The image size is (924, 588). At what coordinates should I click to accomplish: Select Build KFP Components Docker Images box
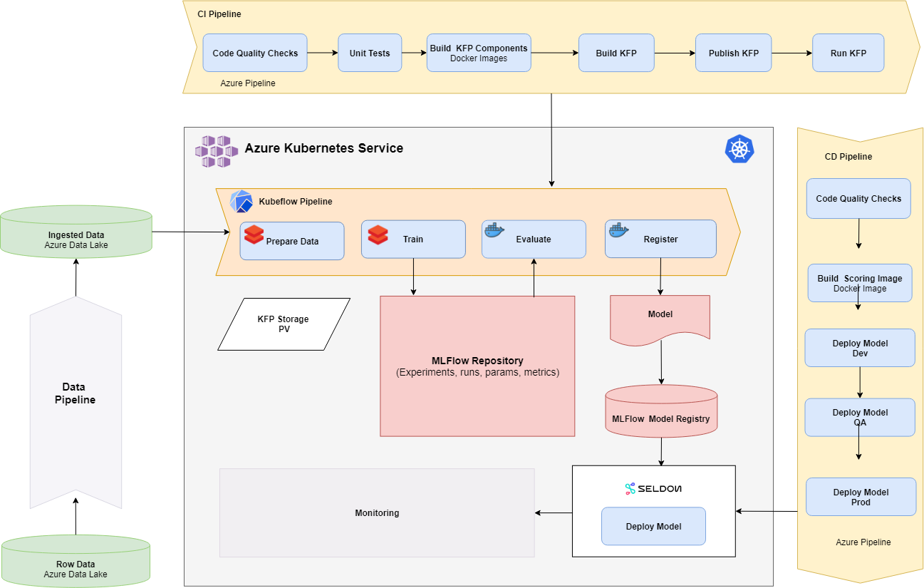pyautogui.click(x=479, y=53)
